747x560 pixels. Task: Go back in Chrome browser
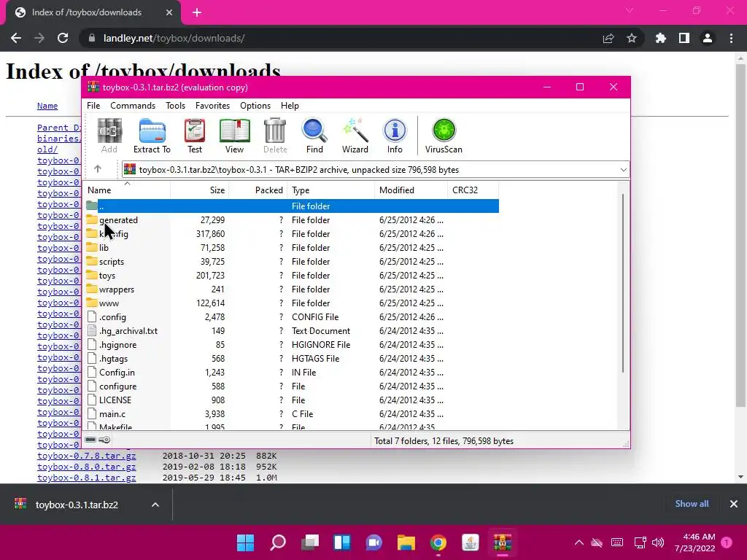click(16, 38)
